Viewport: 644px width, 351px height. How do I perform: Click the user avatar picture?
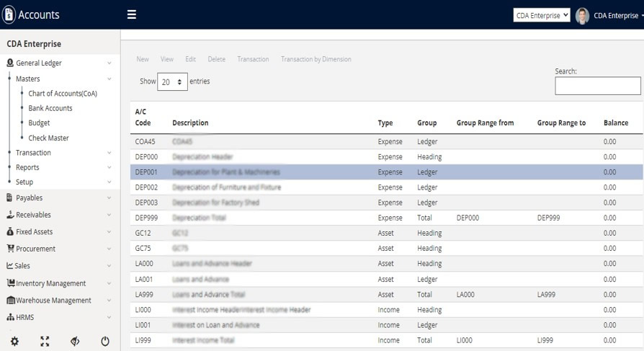point(582,16)
